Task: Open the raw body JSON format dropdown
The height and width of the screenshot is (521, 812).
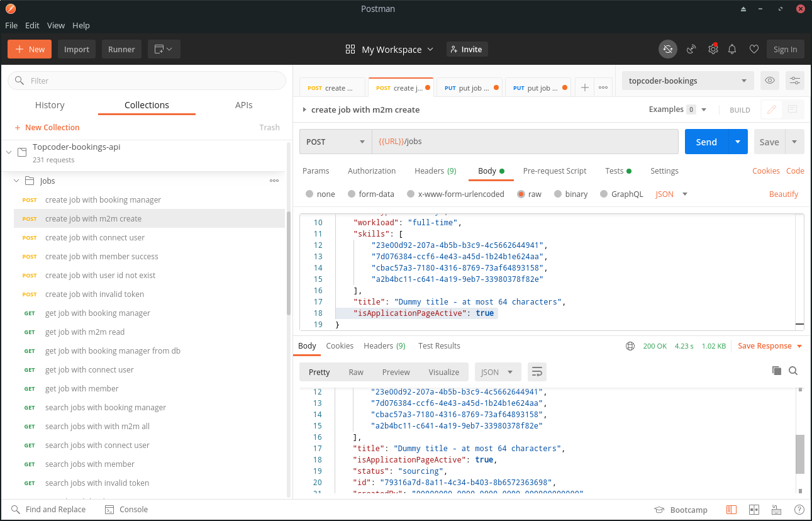Action: tap(672, 194)
